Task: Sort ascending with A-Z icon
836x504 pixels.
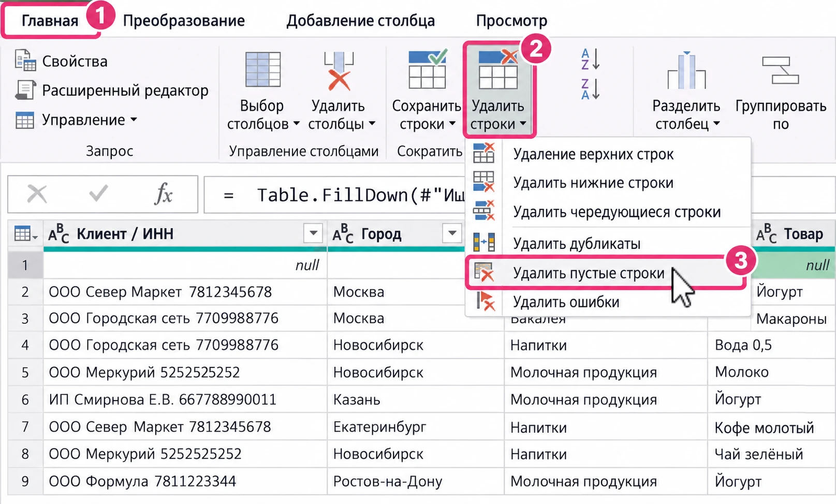Action: pyautogui.click(x=590, y=59)
